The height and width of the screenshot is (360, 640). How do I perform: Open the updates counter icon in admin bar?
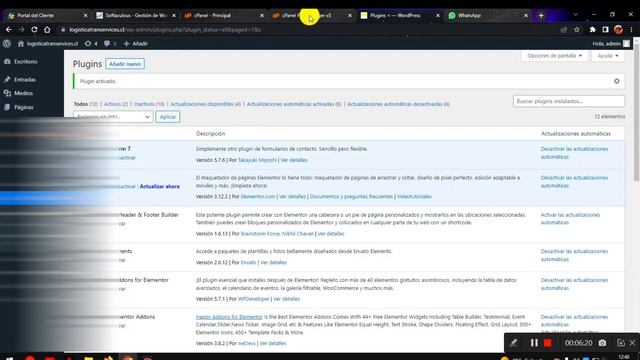91,44
